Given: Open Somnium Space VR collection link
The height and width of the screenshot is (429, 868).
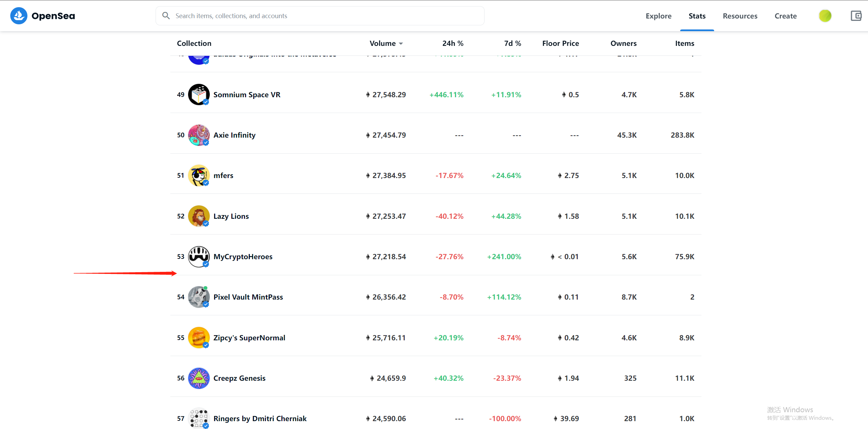Looking at the screenshot, I should click(x=247, y=94).
